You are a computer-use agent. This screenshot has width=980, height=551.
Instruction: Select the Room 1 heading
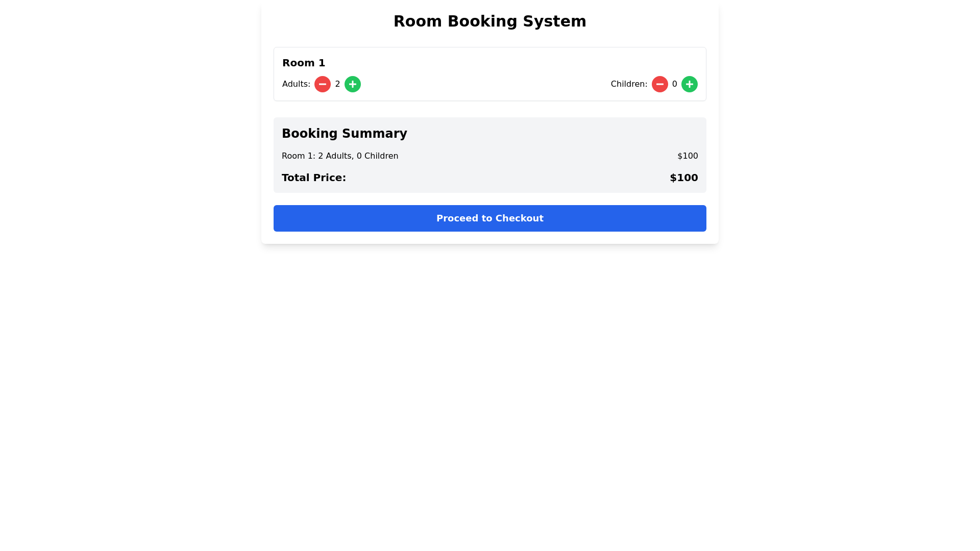(x=303, y=63)
